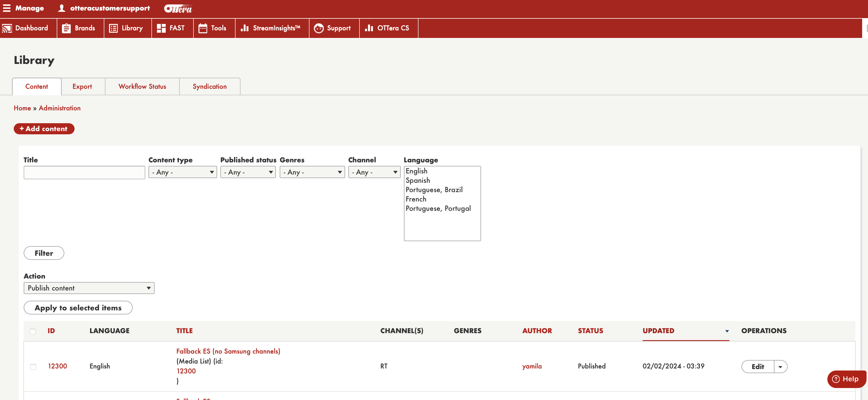
Task: Open the Syndication tab
Action: point(209,86)
